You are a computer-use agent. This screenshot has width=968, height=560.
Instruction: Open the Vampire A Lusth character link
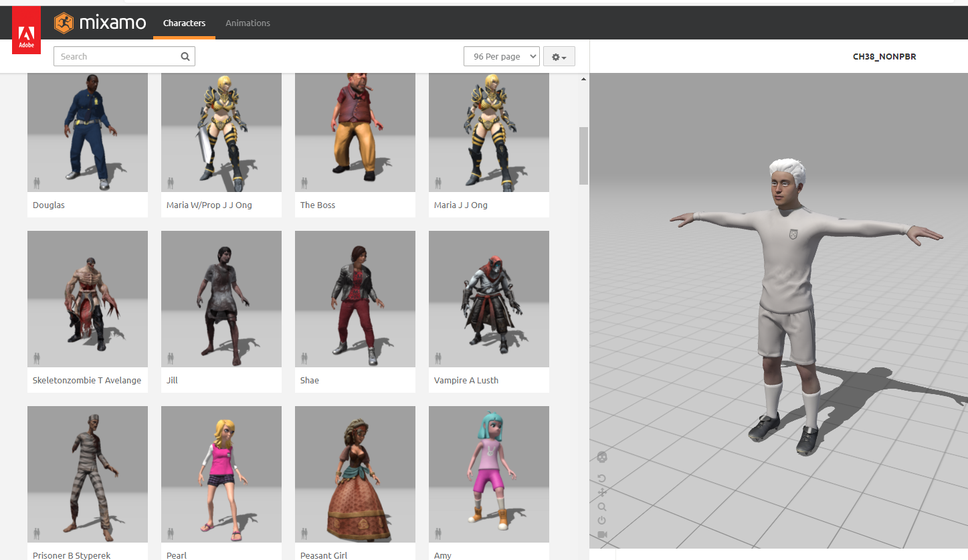pyautogui.click(x=466, y=380)
